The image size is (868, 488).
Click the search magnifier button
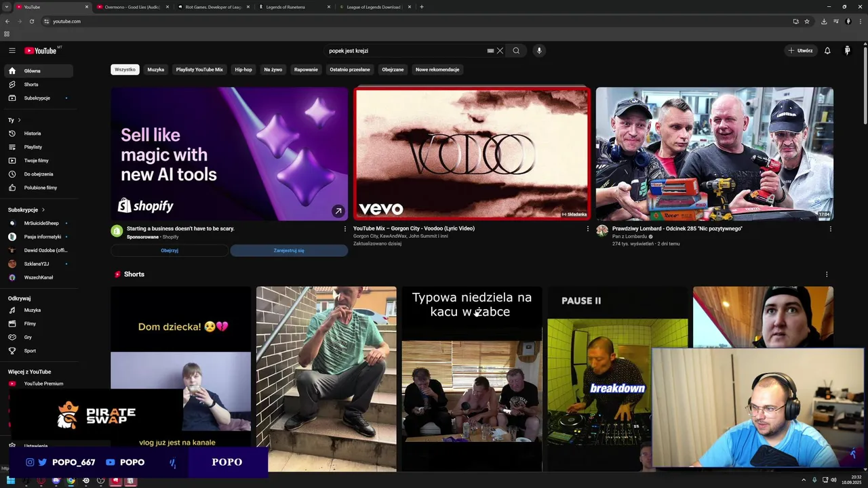tap(516, 51)
